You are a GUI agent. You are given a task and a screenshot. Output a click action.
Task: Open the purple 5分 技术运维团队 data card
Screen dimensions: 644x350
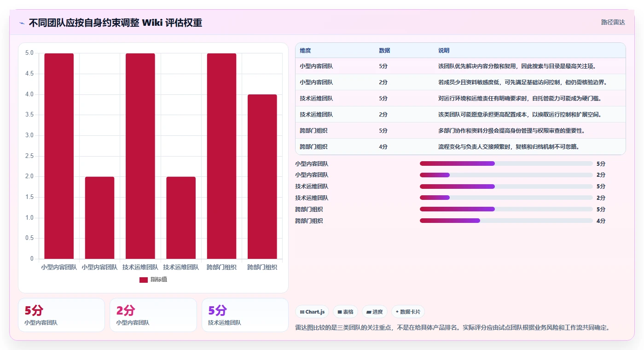[x=245, y=315]
